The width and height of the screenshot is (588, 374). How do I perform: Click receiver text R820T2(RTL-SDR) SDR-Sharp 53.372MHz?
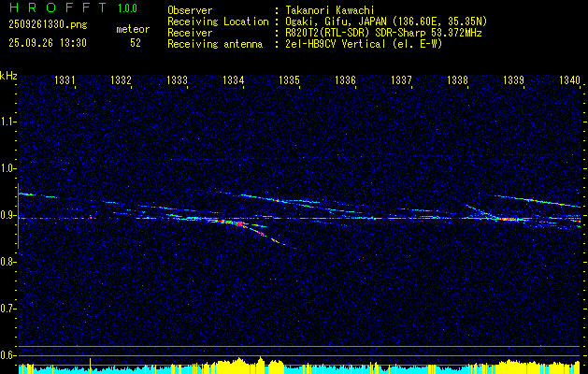(x=381, y=33)
